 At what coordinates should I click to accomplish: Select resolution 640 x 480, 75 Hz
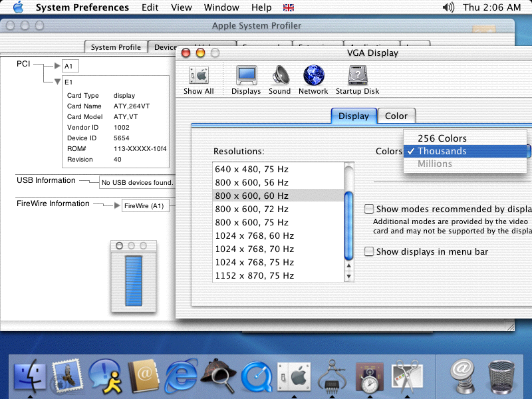pyautogui.click(x=278, y=169)
